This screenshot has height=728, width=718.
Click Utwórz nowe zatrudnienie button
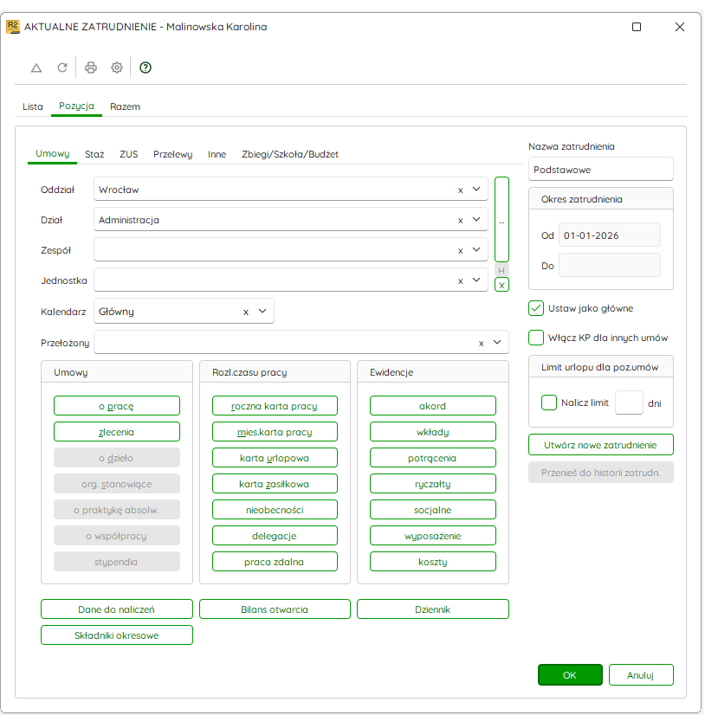pos(600,445)
